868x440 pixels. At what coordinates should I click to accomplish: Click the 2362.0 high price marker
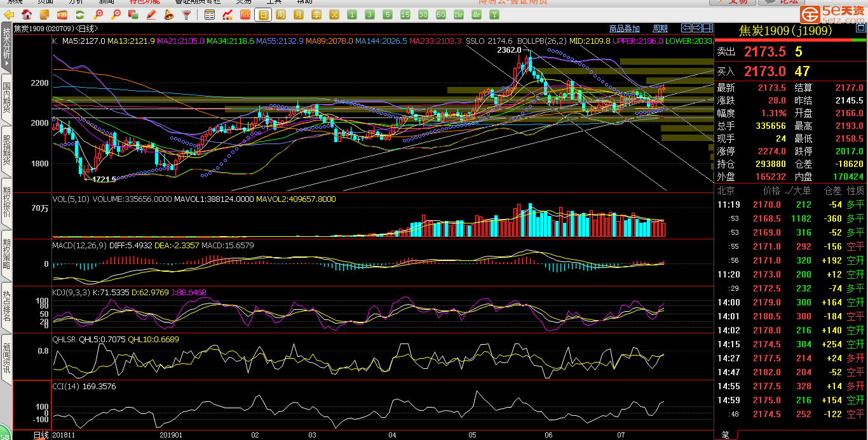coord(508,50)
